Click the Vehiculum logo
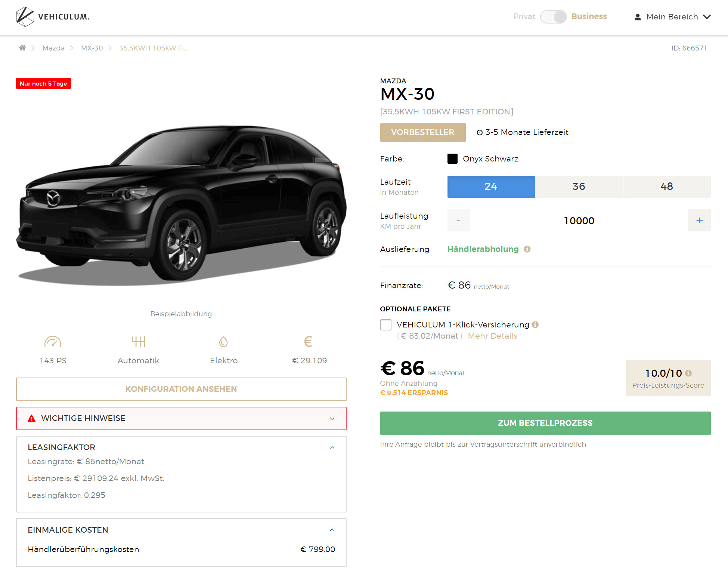This screenshot has height=579, width=728. pyautogui.click(x=53, y=17)
